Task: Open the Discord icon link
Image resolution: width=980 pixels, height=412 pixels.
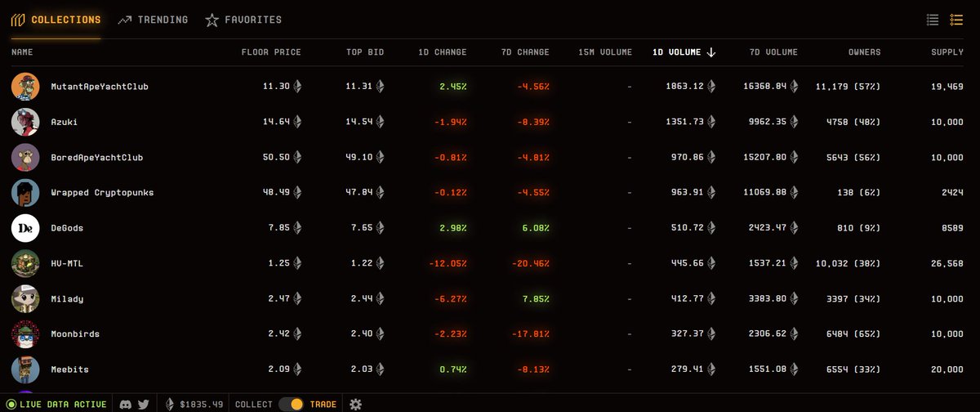Action: click(126, 404)
